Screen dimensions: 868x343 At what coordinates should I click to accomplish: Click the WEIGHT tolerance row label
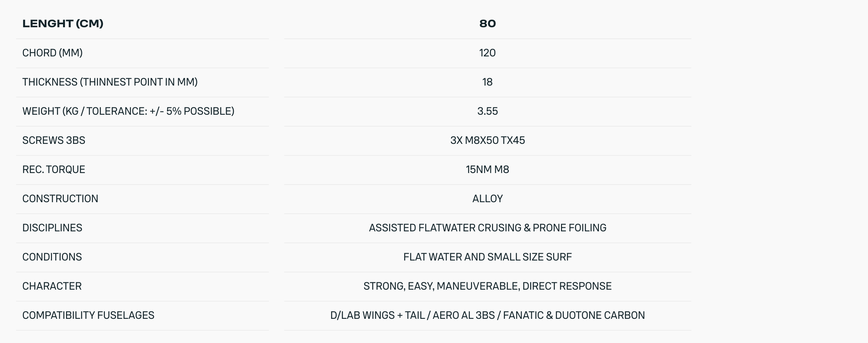coord(128,111)
